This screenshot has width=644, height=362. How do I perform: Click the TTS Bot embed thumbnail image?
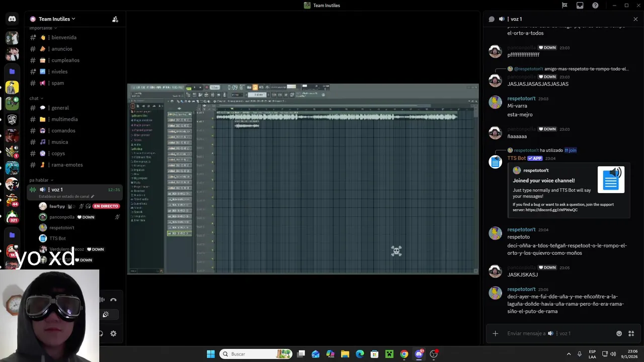tap(611, 179)
